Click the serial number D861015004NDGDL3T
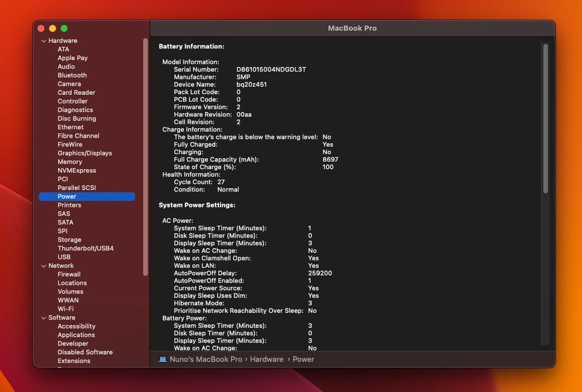582x392 pixels. 271,69
